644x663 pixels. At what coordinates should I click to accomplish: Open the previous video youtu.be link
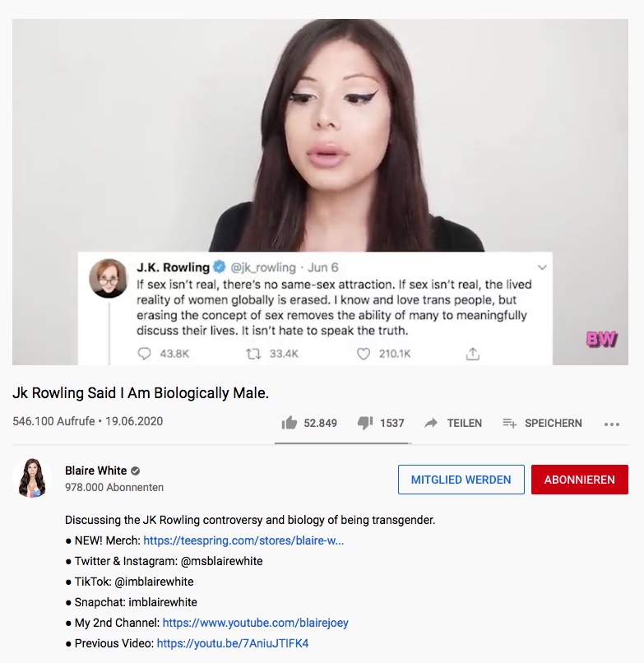233,643
